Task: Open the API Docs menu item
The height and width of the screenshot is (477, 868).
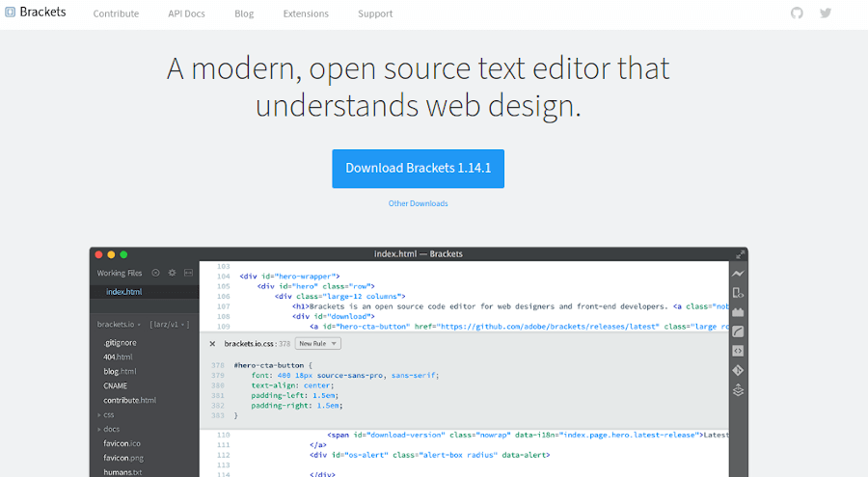Action: tap(186, 13)
